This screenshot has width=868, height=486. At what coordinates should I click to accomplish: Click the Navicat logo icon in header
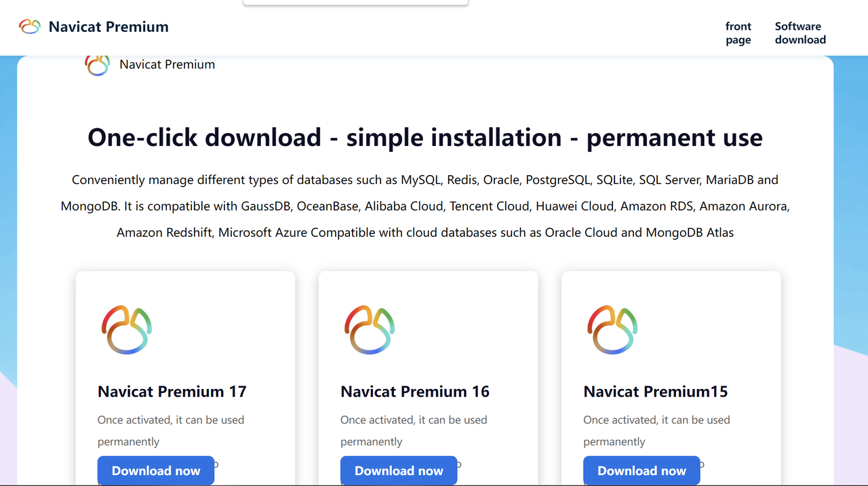30,26
